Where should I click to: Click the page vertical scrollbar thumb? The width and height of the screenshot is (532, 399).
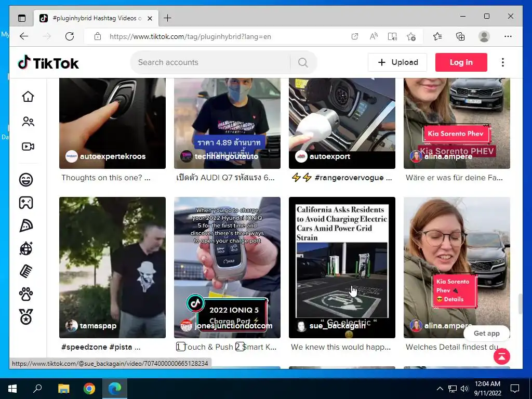[520, 304]
